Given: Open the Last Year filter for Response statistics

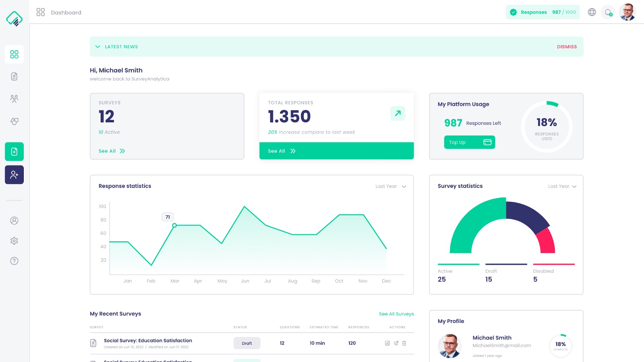Looking at the screenshot, I should pos(390,186).
